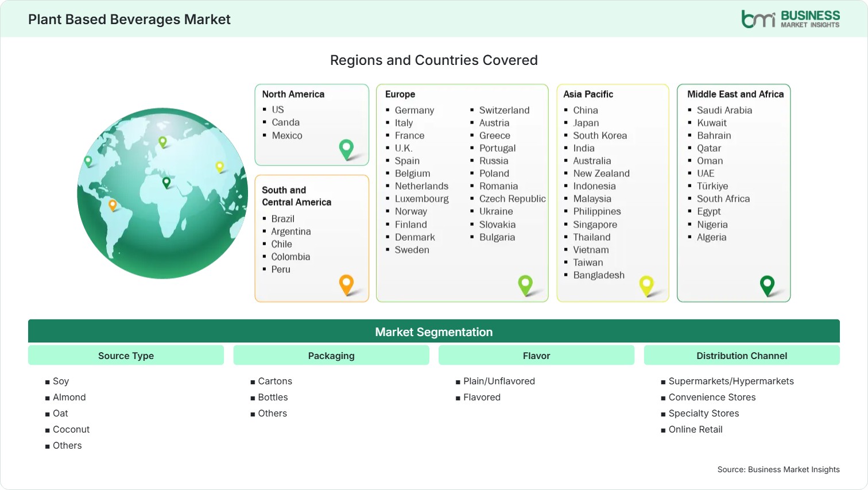
Task: Click Colombia in South and Central America
Action: [x=290, y=257]
